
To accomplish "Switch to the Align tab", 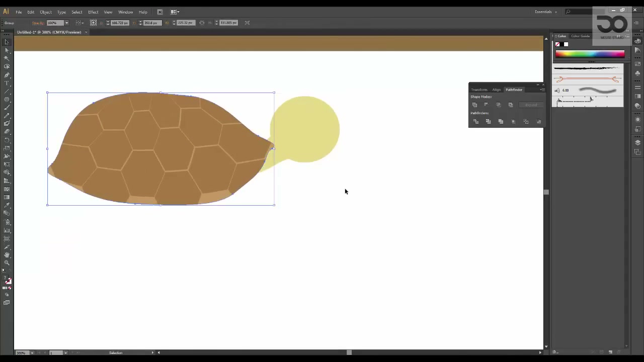I will (497, 89).
